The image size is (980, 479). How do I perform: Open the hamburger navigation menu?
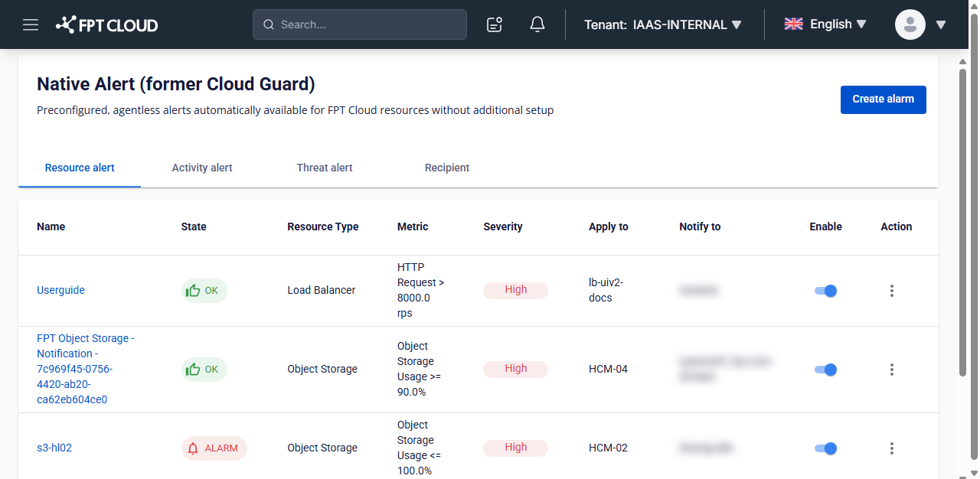[x=31, y=24]
